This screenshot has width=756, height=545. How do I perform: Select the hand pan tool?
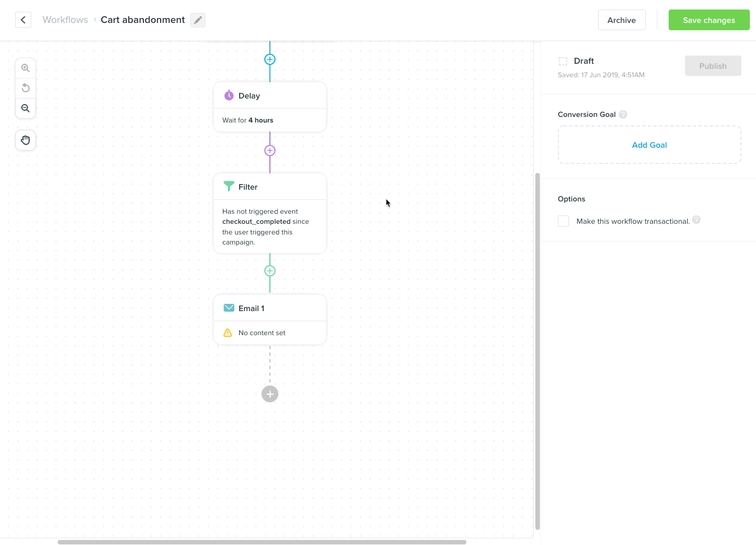[x=25, y=140]
